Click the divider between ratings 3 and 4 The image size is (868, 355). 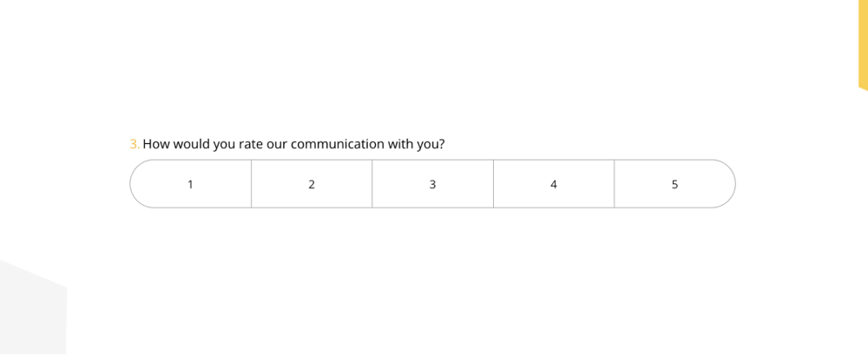pyautogui.click(x=493, y=184)
